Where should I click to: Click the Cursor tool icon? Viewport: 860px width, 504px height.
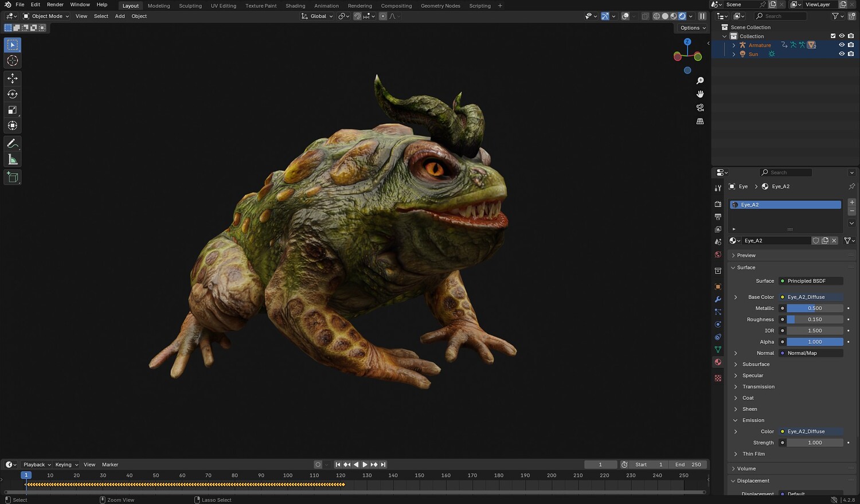click(x=13, y=61)
